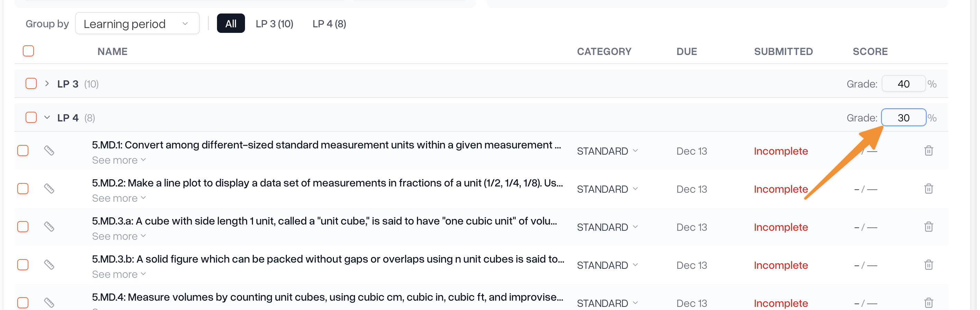980x310 pixels.
Task: Delete the 5.MD.2 line plot assignment
Action: [x=929, y=189]
